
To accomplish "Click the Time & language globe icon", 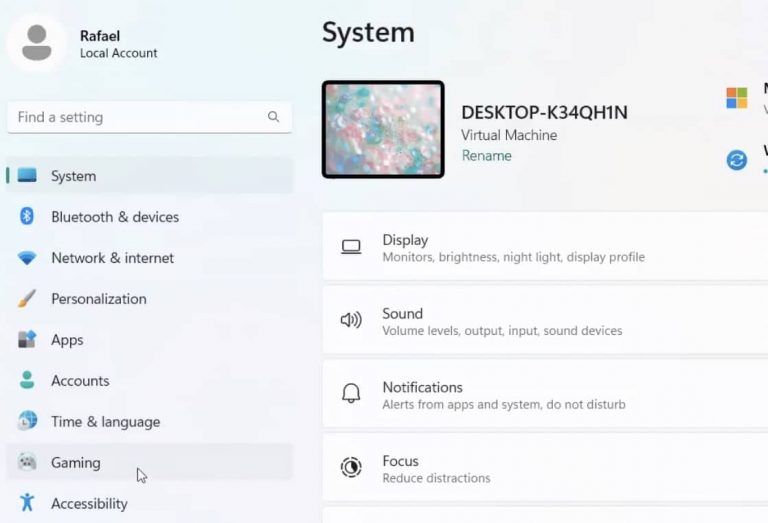I will (x=28, y=422).
